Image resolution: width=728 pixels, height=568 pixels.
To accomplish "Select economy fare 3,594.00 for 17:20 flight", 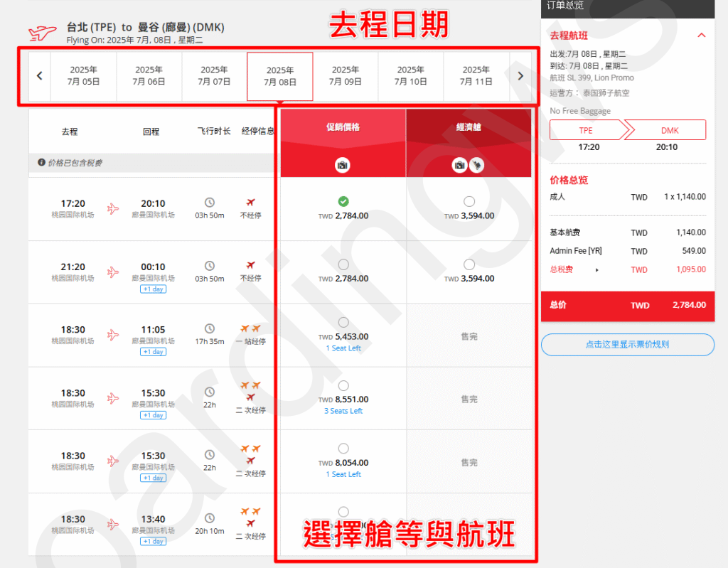I will pos(469,201).
